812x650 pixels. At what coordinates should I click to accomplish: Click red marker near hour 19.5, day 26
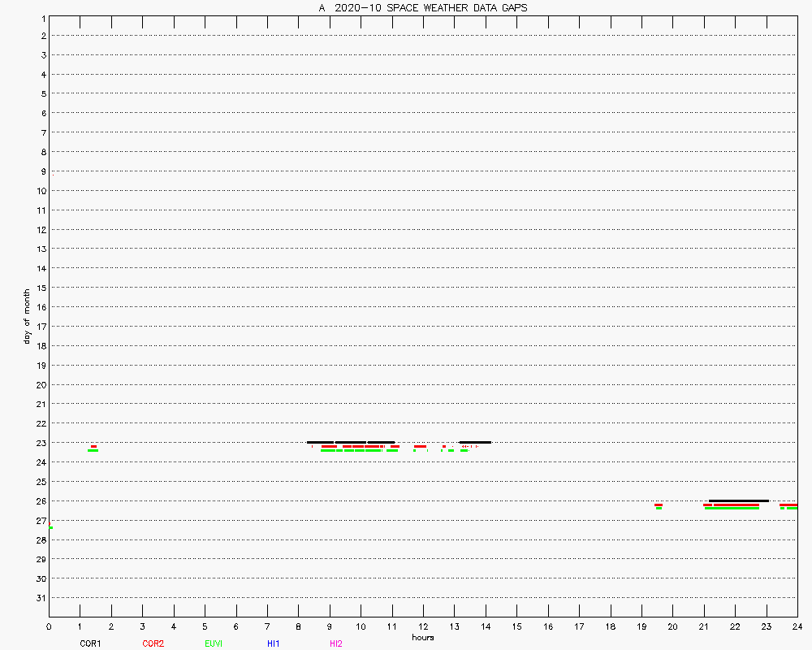click(x=659, y=505)
